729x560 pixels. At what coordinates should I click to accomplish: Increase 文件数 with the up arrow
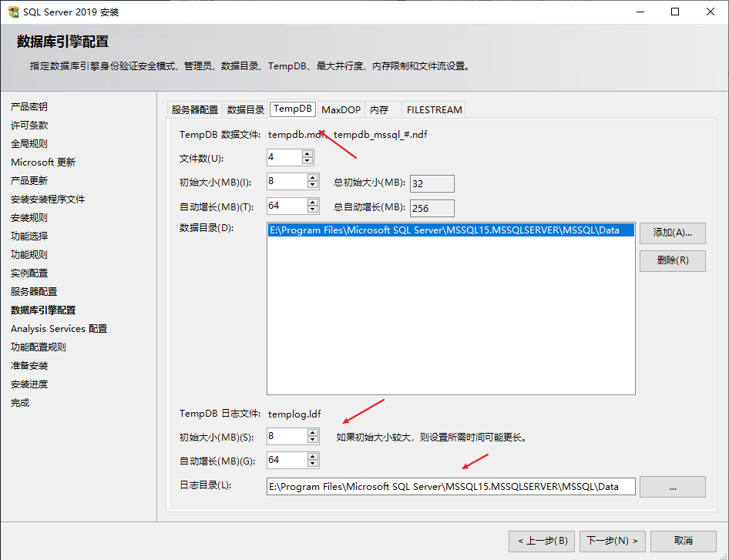307,154
